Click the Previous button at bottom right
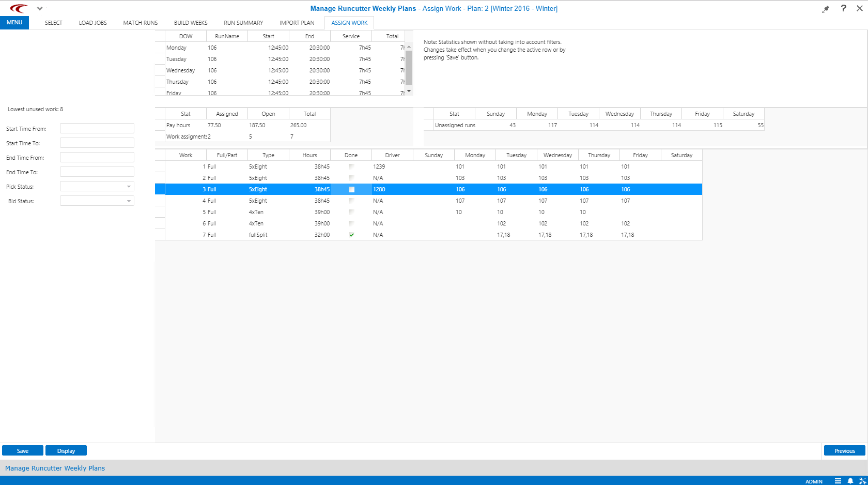This screenshot has height=485, width=868. pos(844,450)
